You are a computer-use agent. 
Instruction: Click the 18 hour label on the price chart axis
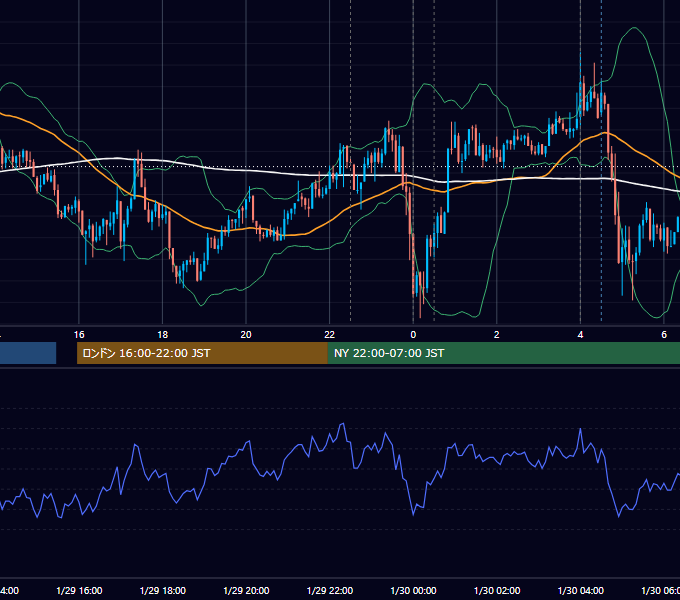point(163,335)
